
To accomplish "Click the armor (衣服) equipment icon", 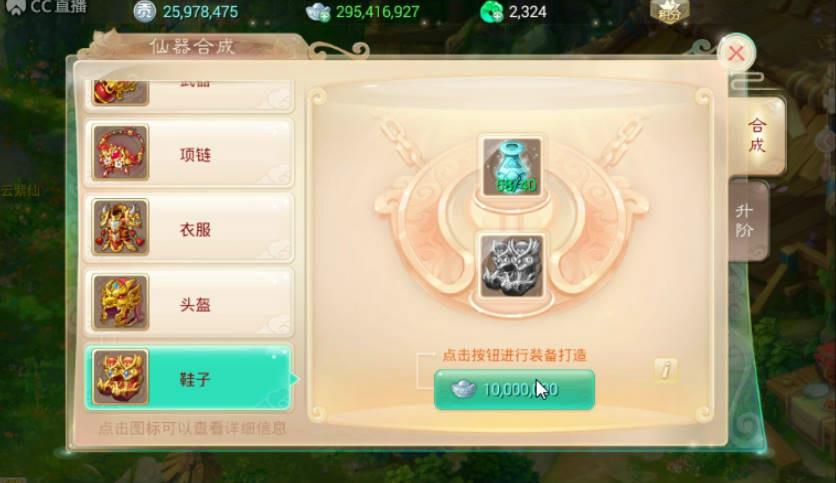I will (x=120, y=228).
